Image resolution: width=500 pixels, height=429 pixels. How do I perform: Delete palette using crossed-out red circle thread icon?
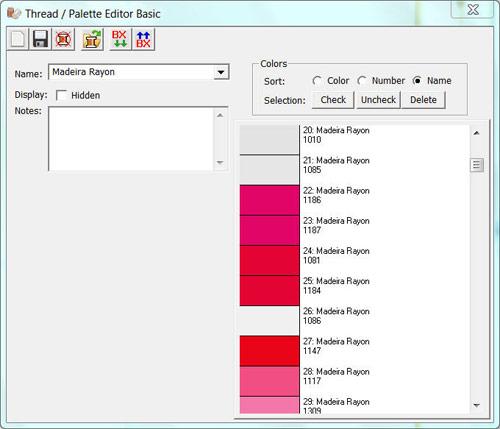click(x=63, y=39)
